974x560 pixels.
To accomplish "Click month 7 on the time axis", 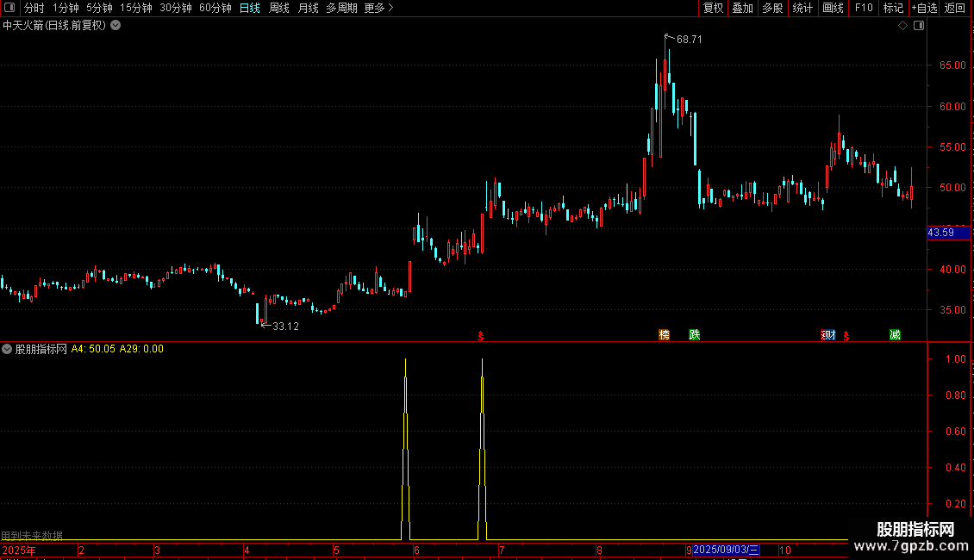I will pos(502,550).
